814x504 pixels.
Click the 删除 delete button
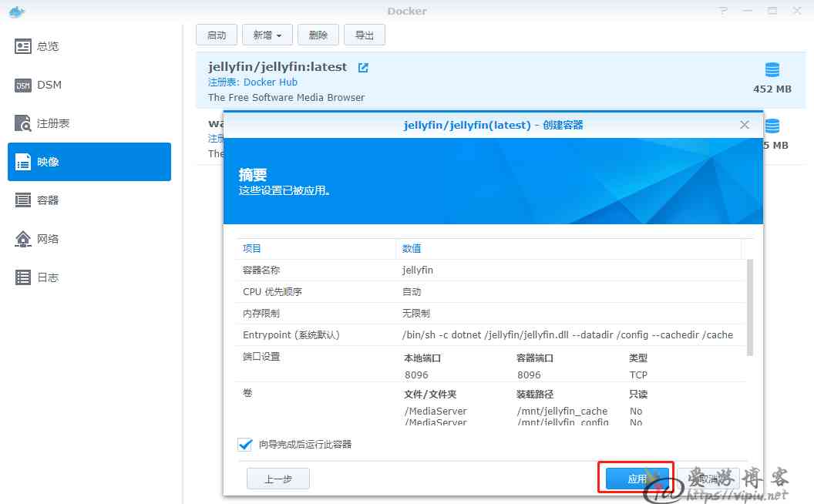pyautogui.click(x=318, y=35)
